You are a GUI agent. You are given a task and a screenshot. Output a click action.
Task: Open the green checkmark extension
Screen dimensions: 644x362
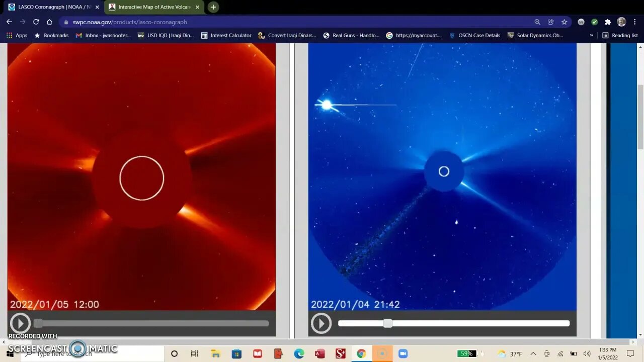594,22
